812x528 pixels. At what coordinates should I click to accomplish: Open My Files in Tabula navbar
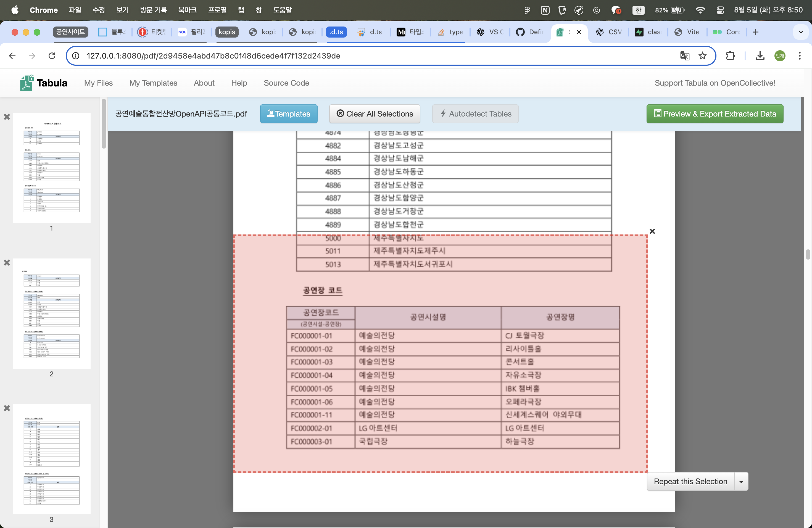click(x=98, y=83)
